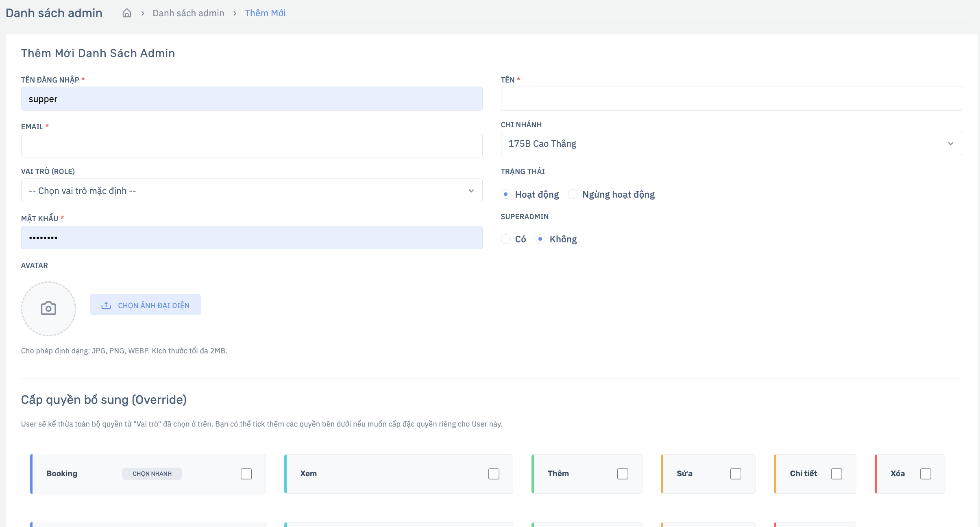Image resolution: width=980 pixels, height=527 pixels.
Task: Select 'Ngừng hoạt động' status radio
Action: pos(573,194)
